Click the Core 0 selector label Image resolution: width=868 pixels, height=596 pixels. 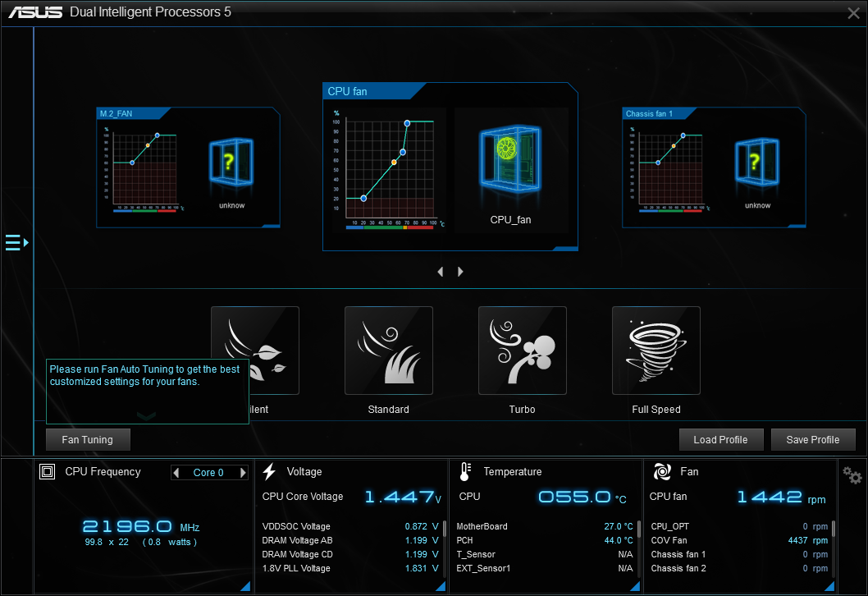[208, 473]
